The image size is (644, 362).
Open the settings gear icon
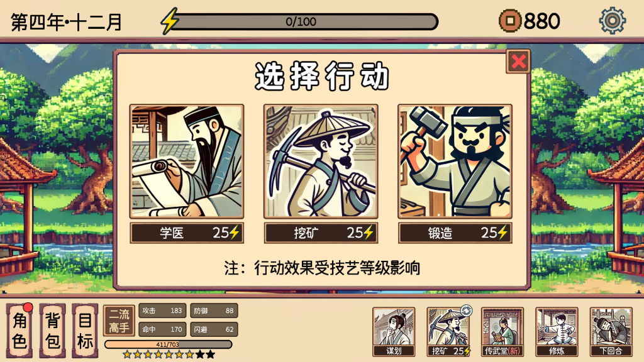pos(612,21)
